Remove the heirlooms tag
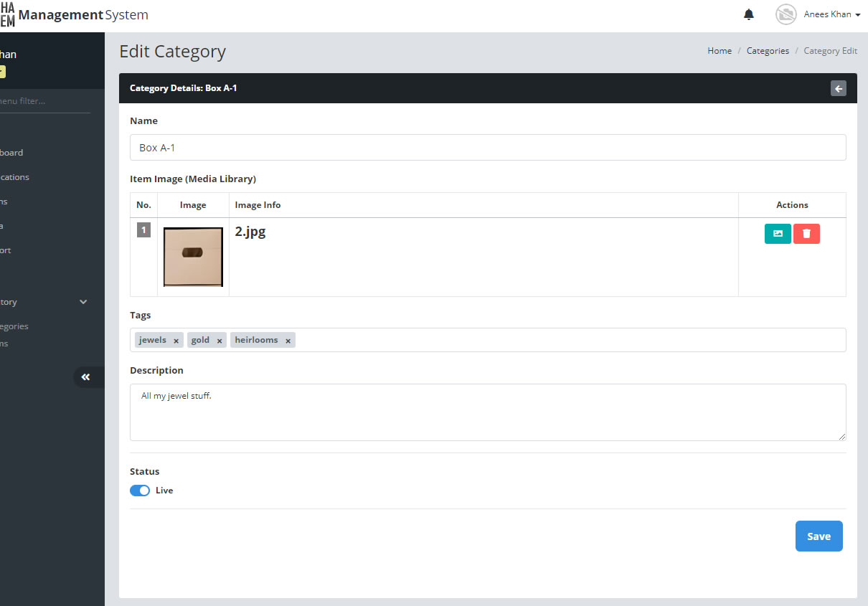Image resolution: width=868 pixels, height=606 pixels. [x=288, y=341]
